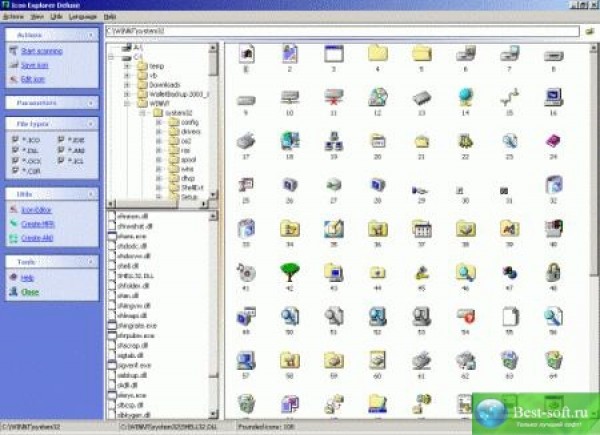
Task: Toggle the *.ICO file type checkbox
Action: click(x=16, y=140)
